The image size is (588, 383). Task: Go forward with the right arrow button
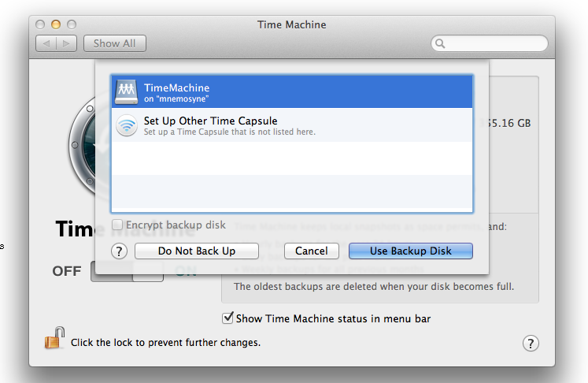click(67, 43)
